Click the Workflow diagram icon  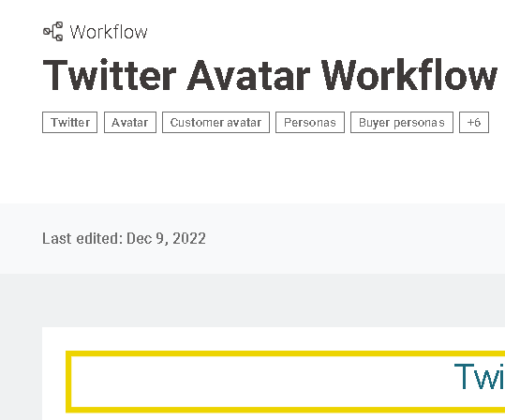[x=53, y=32]
